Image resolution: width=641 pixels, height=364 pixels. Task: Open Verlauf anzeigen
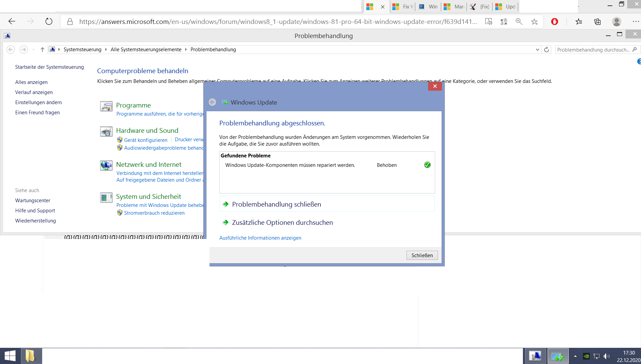click(34, 92)
